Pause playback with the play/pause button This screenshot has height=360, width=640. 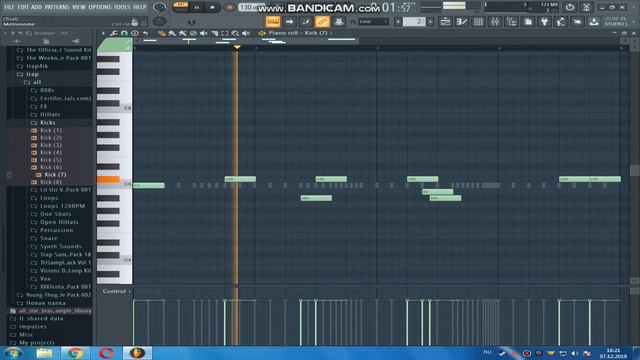196,7
